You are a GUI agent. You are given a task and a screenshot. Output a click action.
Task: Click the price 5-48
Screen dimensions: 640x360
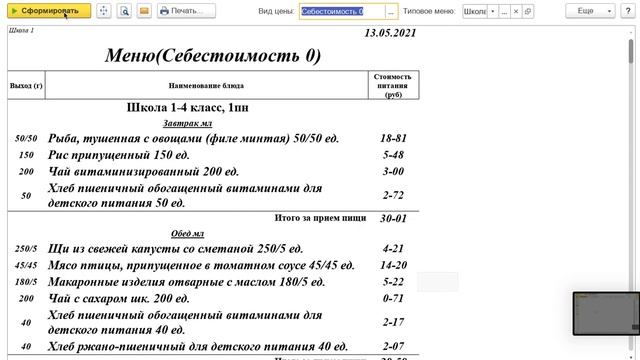click(393, 155)
